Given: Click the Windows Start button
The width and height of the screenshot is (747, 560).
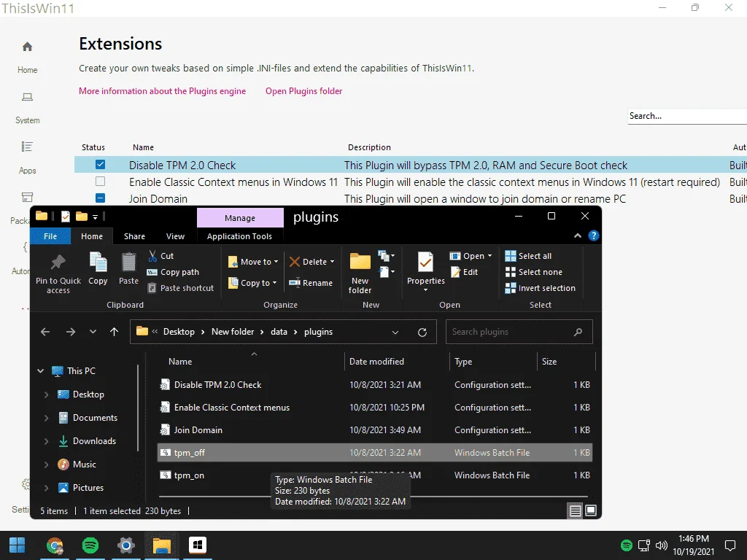Looking at the screenshot, I should 18,545.
